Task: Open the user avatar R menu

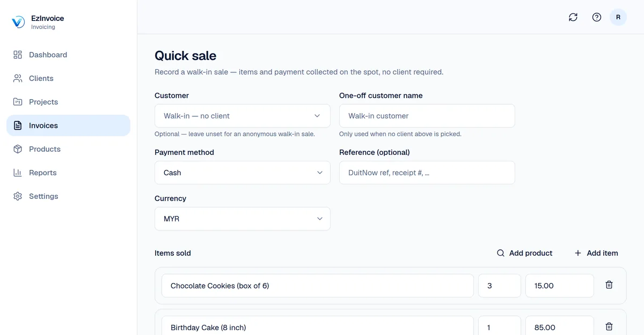Action: (618, 17)
